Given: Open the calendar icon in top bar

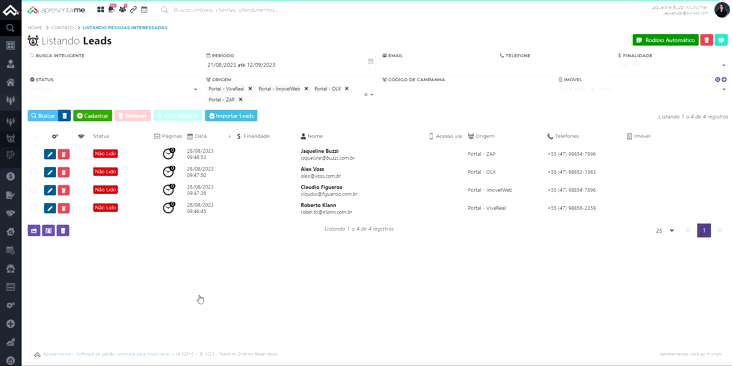Looking at the screenshot, I should 144,9.
